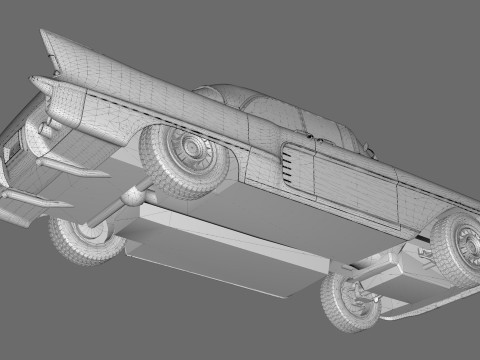
Task: Select the wheel under the tail fin
Action: point(184,161)
